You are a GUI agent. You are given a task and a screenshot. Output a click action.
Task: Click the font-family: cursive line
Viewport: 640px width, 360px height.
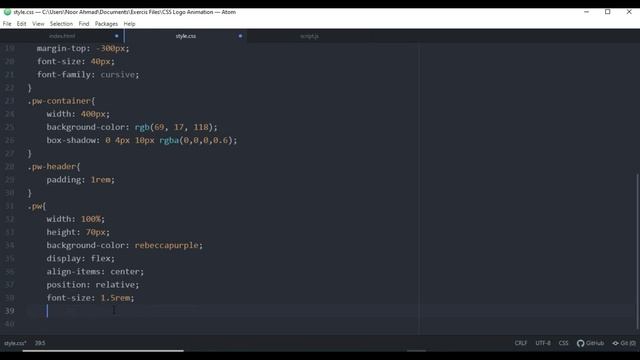[88, 75]
